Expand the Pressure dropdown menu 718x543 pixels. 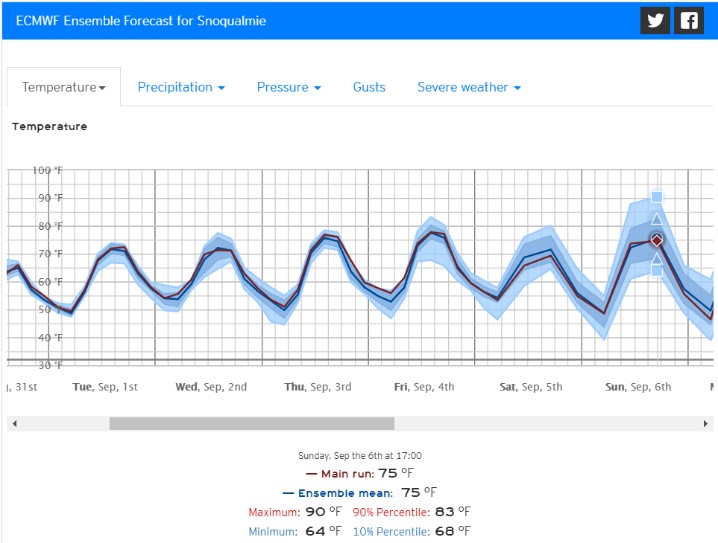tap(289, 87)
